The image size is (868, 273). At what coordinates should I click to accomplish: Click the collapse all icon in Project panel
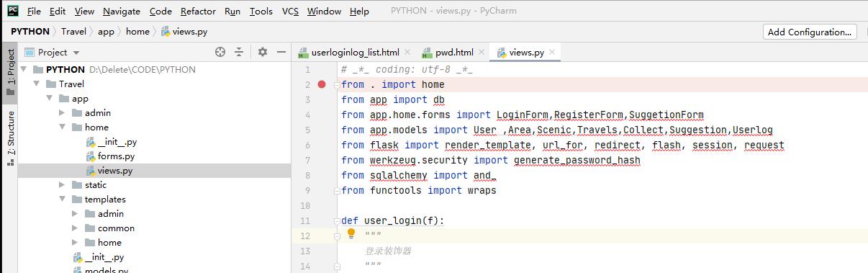point(239,52)
